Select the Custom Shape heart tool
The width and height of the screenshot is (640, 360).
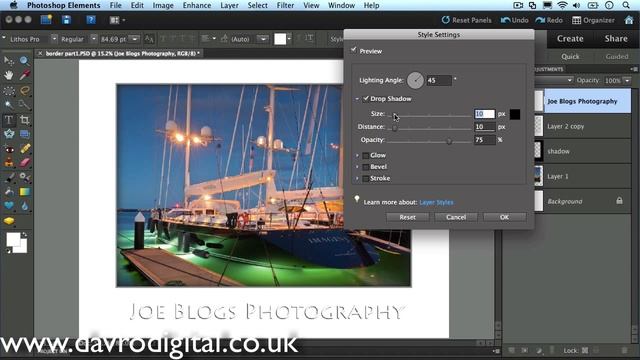pyautogui.click(x=9, y=206)
